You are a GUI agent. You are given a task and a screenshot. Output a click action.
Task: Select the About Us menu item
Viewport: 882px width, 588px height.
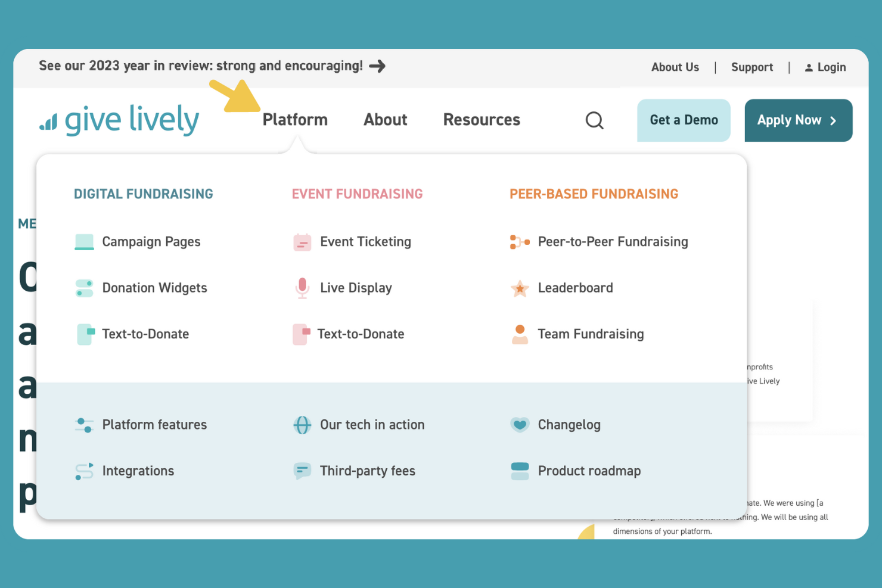click(675, 67)
